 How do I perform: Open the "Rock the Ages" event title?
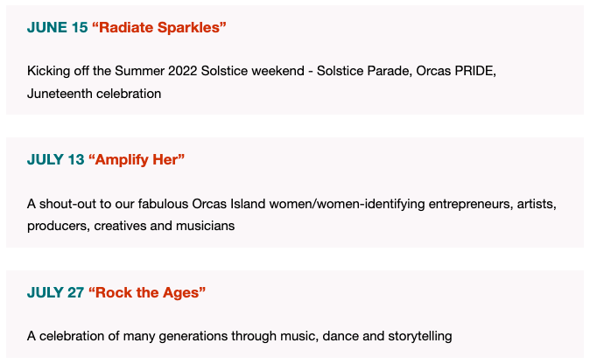[x=147, y=292]
